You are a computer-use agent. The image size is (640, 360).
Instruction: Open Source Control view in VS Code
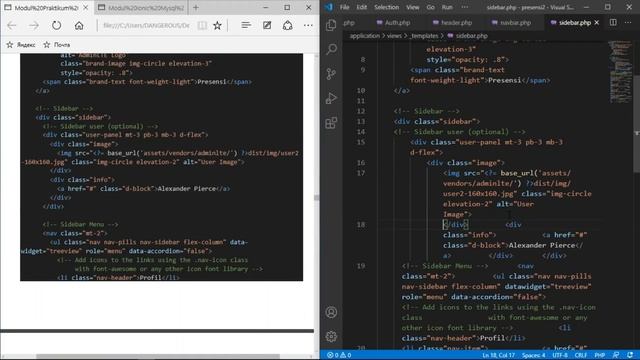(331, 74)
